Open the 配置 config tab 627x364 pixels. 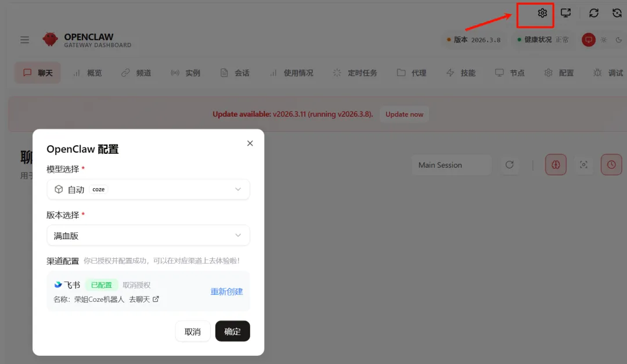click(x=559, y=73)
